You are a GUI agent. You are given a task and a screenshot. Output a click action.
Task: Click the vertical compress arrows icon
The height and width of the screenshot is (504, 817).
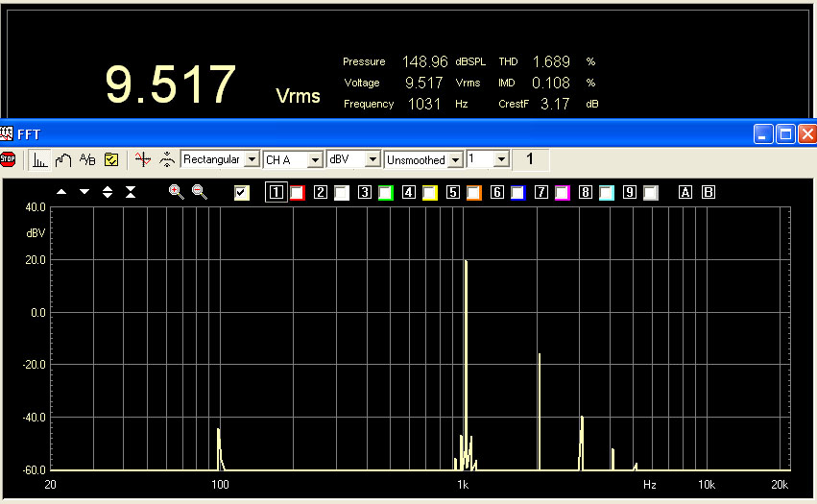tap(131, 192)
